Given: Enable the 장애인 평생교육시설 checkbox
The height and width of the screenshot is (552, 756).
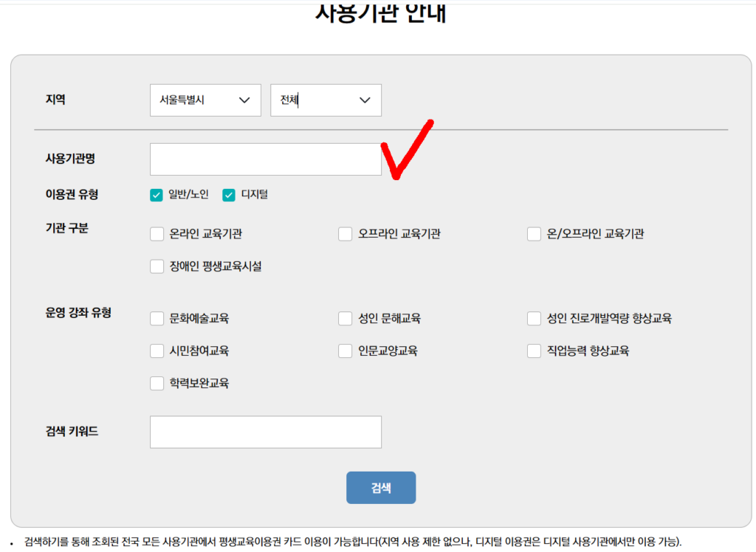Looking at the screenshot, I should [157, 266].
